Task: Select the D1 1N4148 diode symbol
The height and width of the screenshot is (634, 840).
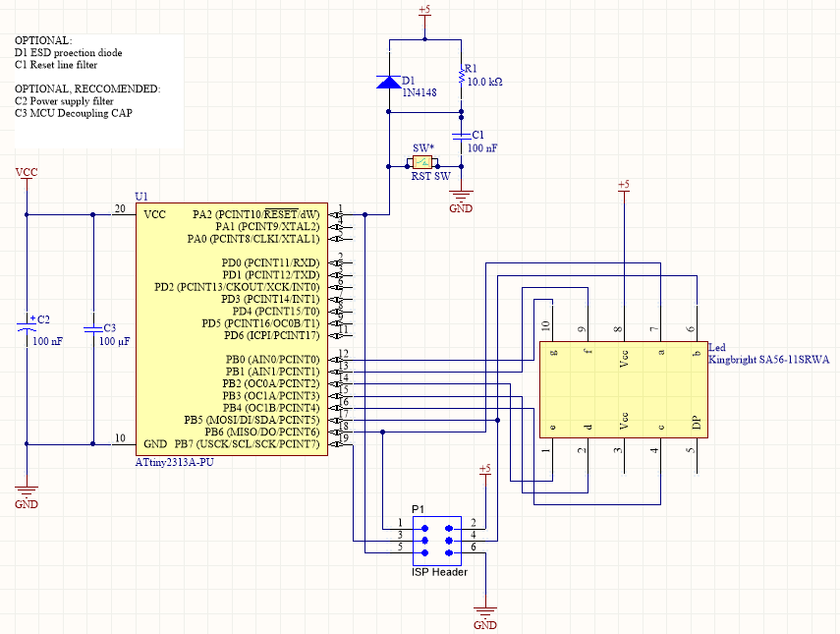Action: point(388,81)
